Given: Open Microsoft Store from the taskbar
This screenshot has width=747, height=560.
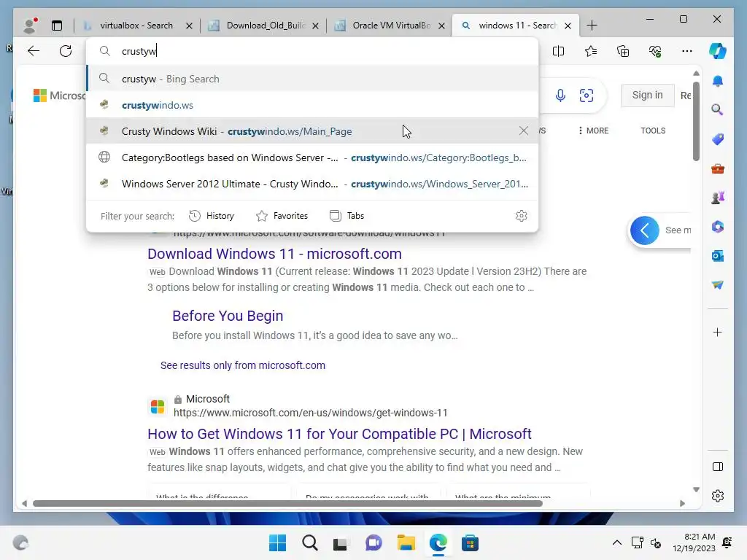Looking at the screenshot, I should [470, 542].
